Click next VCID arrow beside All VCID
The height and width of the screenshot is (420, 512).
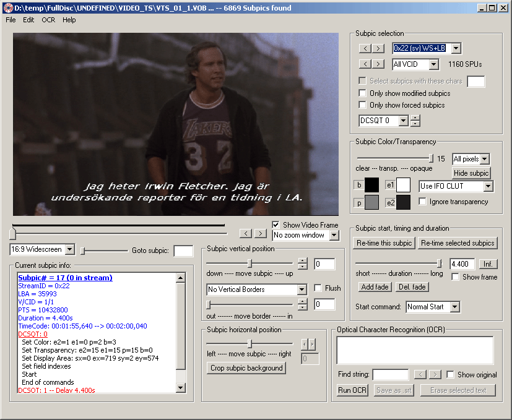[378, 64]
